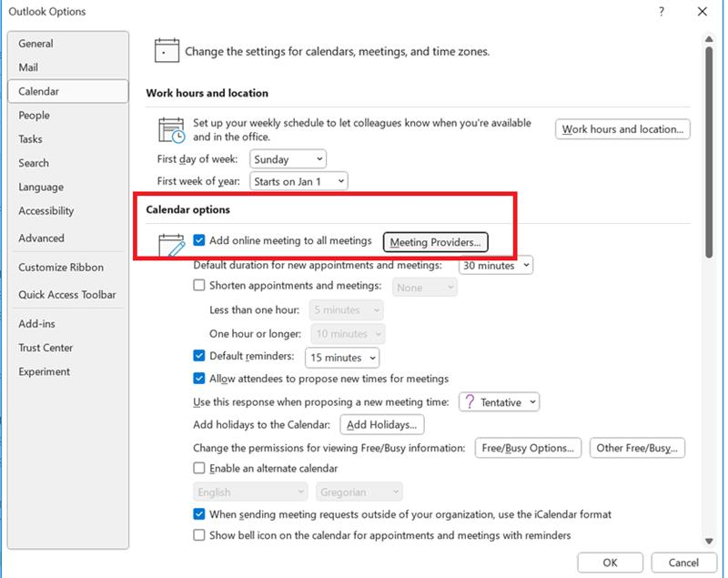
Task: Click the work hours schedule clock icon
Action: 172,130
